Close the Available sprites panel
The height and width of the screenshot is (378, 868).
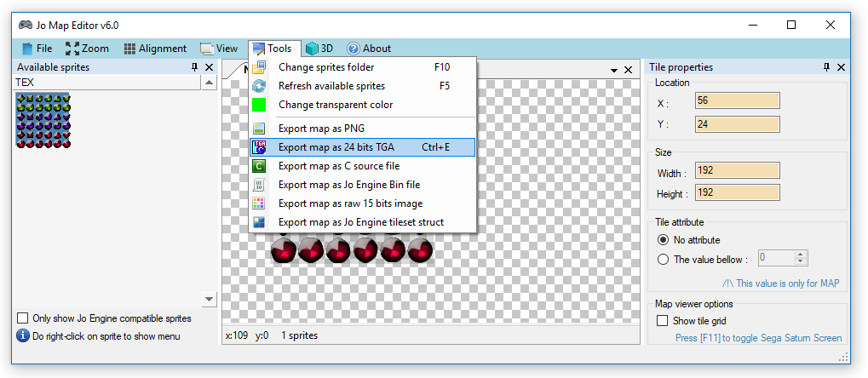[209, 67]
